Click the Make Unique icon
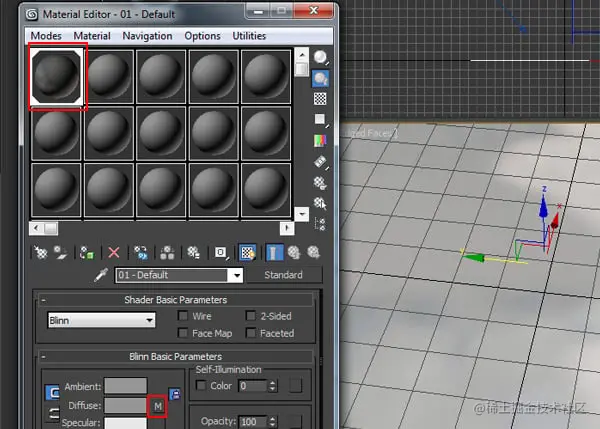600x429 pixels. 167,253
